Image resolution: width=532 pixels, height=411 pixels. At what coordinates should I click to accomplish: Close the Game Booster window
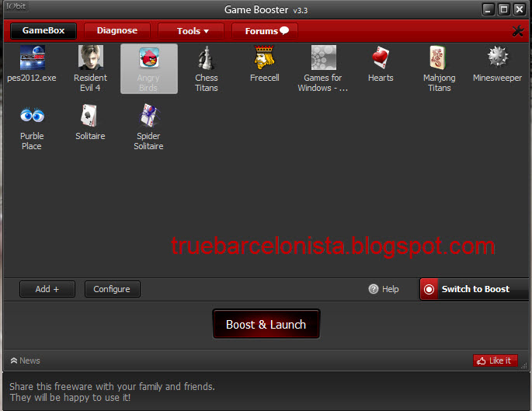tap(520, 9)
